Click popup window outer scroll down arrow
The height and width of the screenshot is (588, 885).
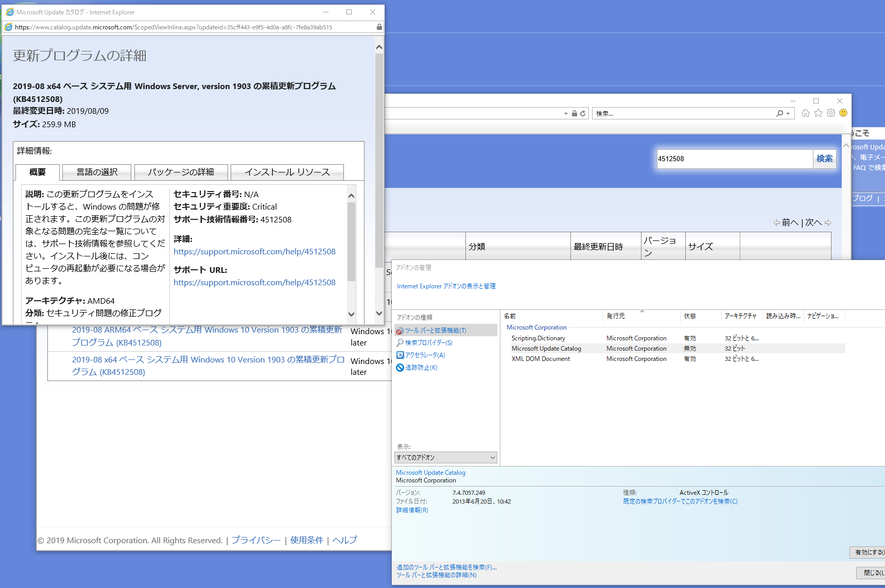click(379, 313)
